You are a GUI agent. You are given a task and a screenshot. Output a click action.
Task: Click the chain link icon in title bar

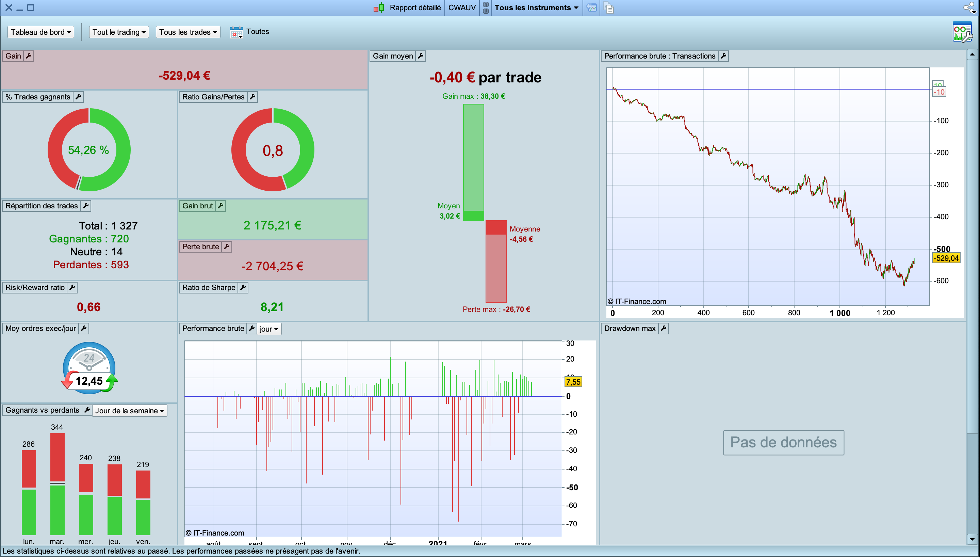coord(486,7)
